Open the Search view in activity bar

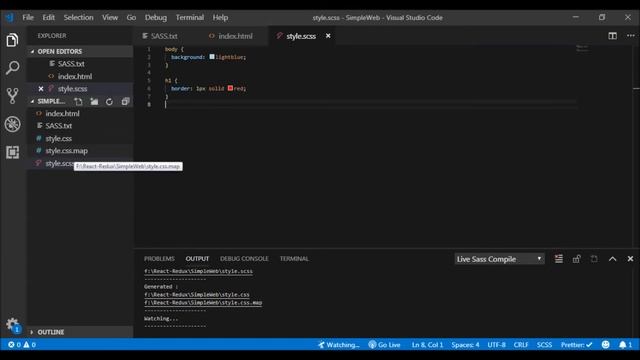12,68
